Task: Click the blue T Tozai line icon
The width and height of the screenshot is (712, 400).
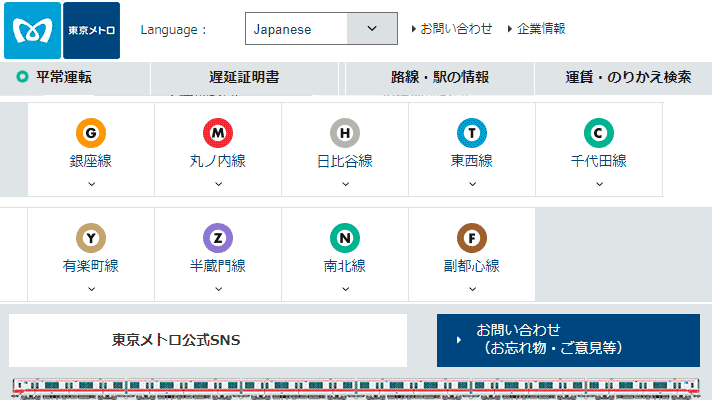Action: click(472, 133)
